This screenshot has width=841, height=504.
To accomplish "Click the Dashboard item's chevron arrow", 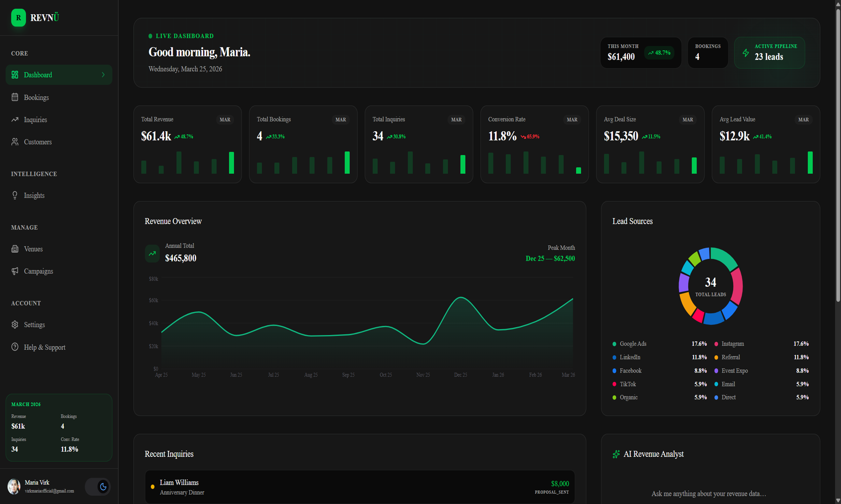I will point(103,75).
